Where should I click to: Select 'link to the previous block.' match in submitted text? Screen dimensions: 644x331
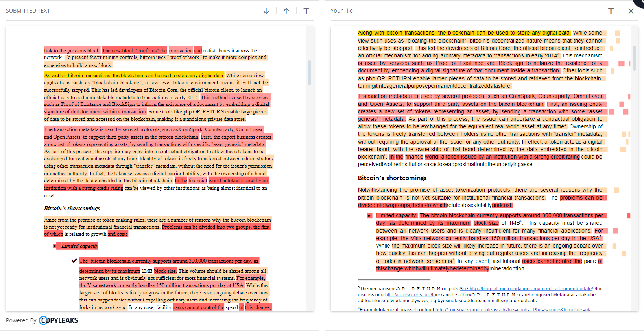tap(72, 51)
